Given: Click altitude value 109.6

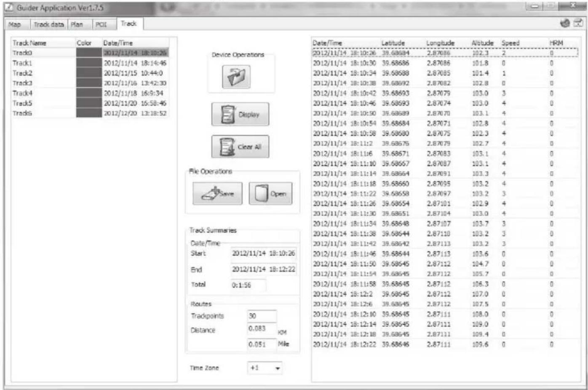Looking at the screenshot, I should tap(480, 344).
